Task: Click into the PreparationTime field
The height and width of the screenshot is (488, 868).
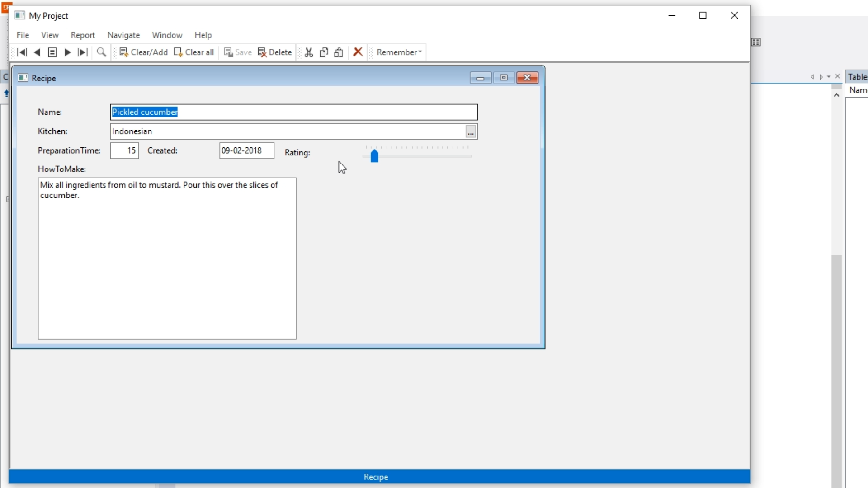Action: [124, 150]
